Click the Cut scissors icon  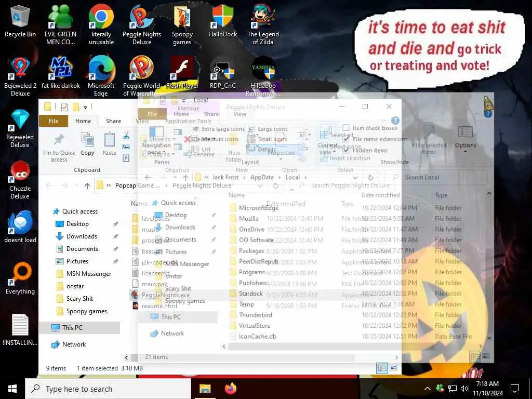click(x=126, y=136)
